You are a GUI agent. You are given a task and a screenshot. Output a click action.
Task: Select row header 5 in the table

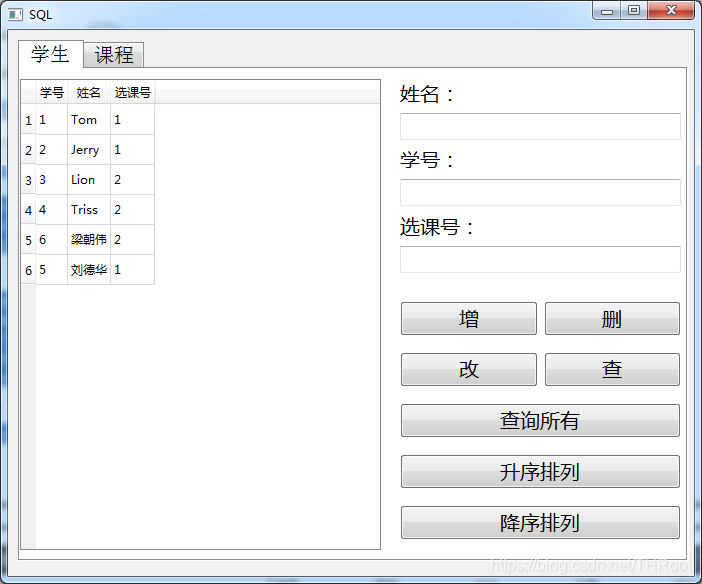(28, 240)
